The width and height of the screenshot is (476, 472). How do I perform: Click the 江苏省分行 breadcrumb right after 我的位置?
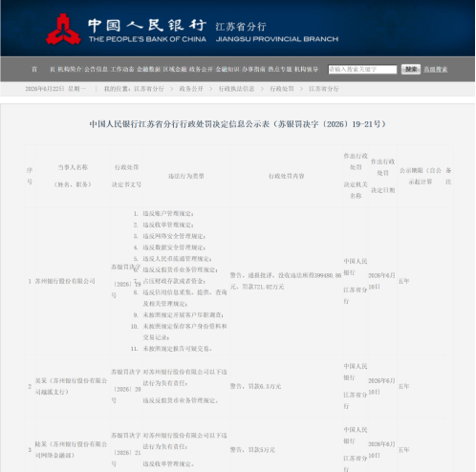(x=149, y=89)
